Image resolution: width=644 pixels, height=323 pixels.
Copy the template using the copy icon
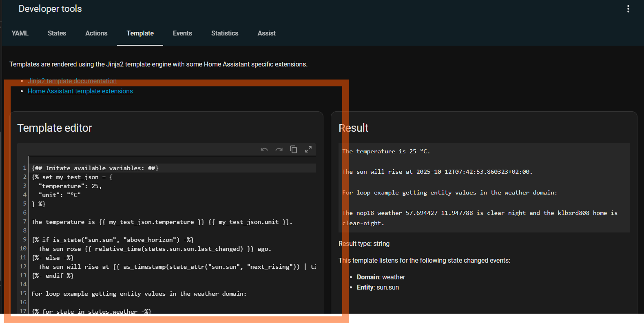(x=294, y=149)
